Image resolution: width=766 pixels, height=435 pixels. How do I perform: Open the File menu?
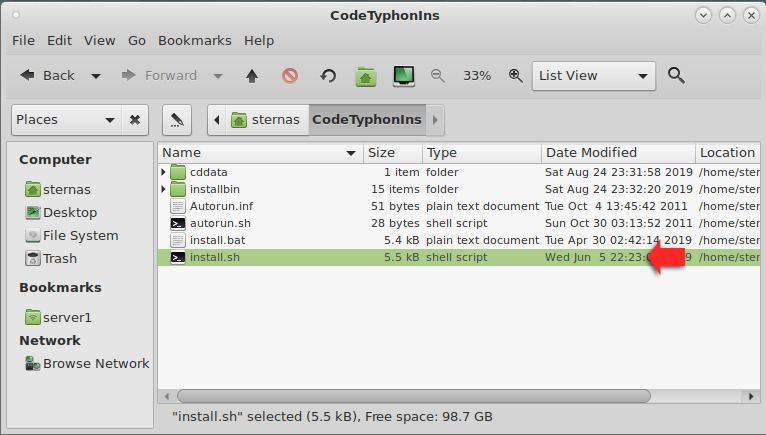23,41
